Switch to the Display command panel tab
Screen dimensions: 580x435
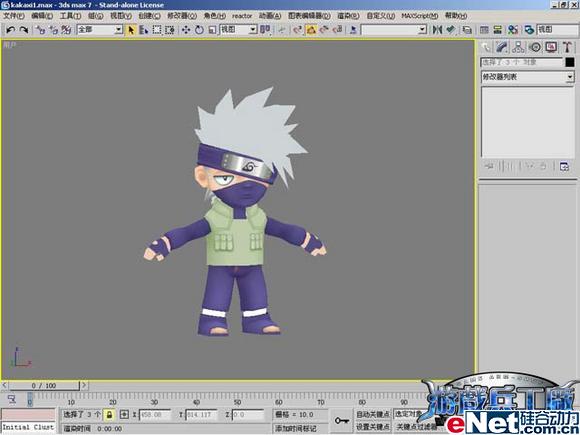(x=551, y=47)
